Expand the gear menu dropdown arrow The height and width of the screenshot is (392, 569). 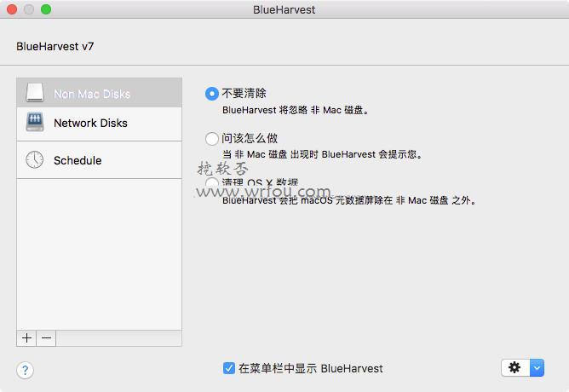coord(537,367)
